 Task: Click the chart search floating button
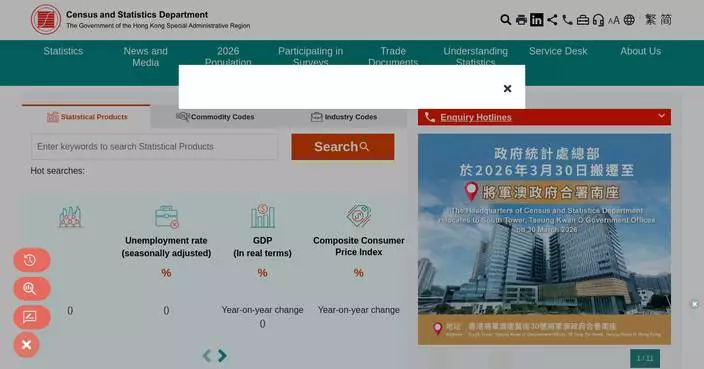[31, 288]
